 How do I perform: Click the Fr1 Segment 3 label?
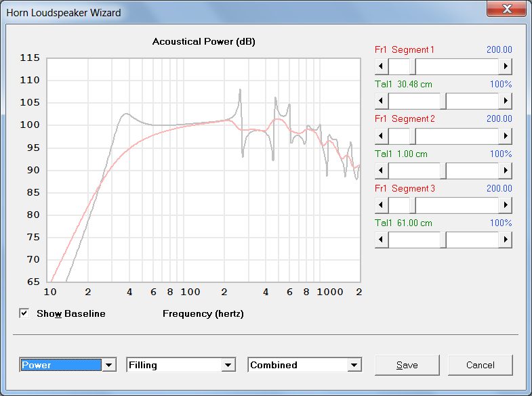coord(405,189)
